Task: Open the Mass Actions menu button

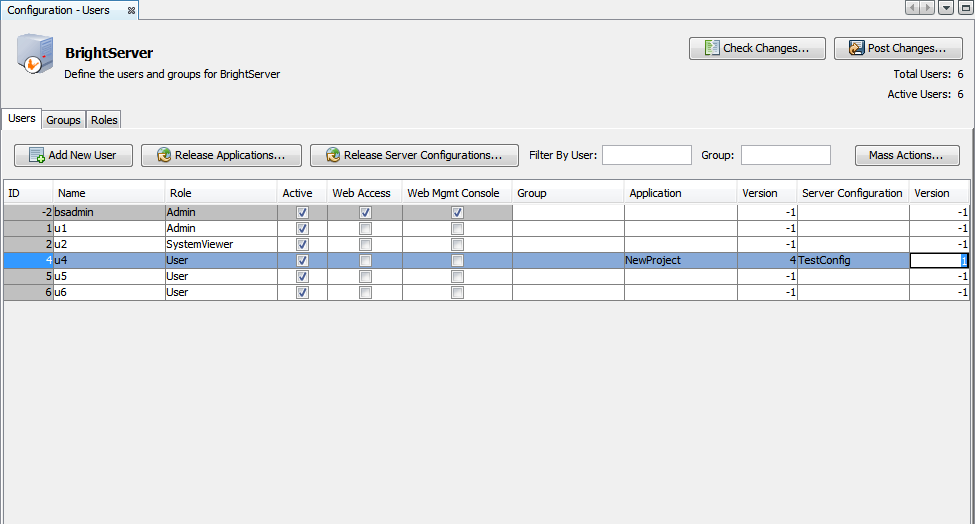Action: 906,155
